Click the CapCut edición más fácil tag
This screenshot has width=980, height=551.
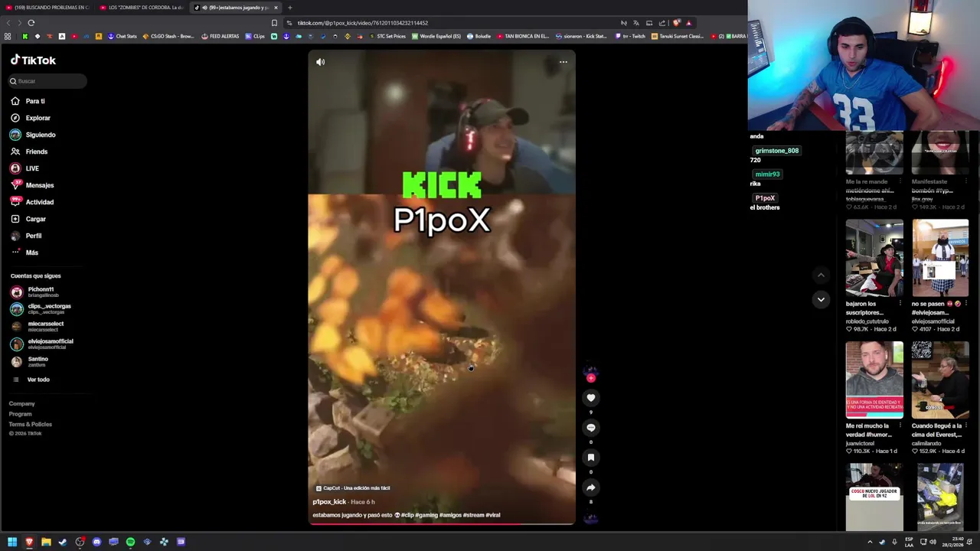[x=353, y=488]
